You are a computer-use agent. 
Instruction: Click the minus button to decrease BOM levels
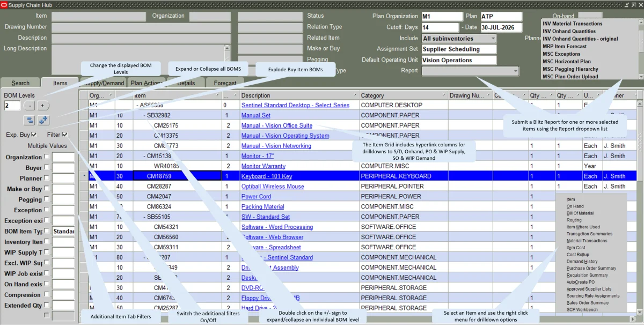pos(30,106)
